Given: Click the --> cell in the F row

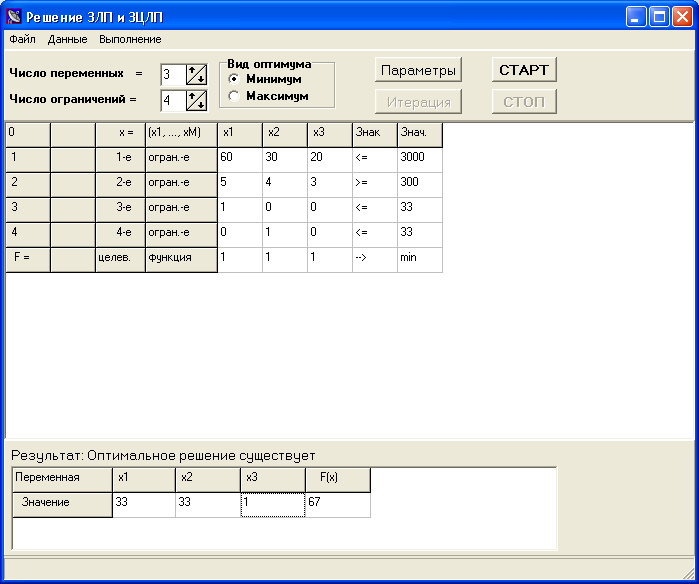Looking at the screenshot, I should [x=375, y=260].
